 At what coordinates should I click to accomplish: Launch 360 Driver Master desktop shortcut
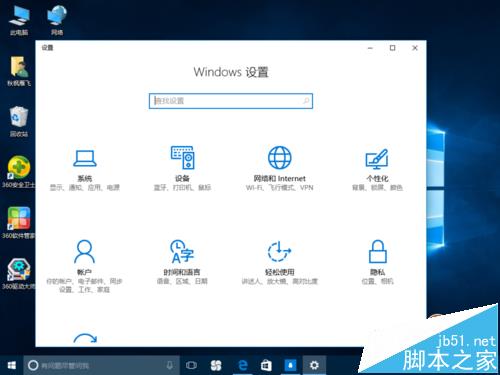(x=19, y=273)
